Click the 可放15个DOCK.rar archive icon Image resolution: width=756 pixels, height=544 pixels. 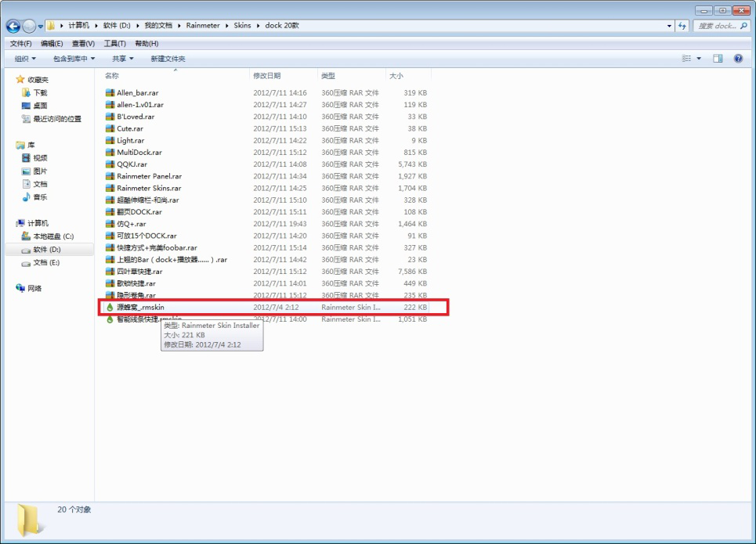(x=110, y=236)
